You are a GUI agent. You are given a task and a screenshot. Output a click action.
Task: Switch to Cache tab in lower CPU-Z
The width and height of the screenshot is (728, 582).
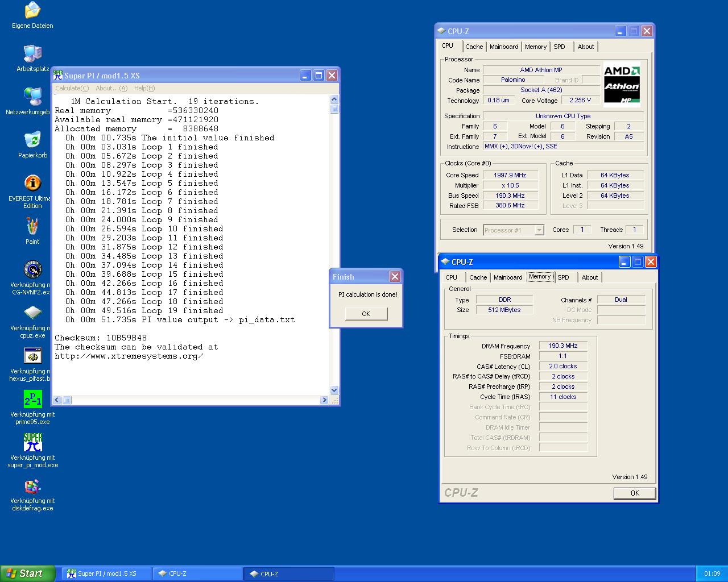point(478,277)
